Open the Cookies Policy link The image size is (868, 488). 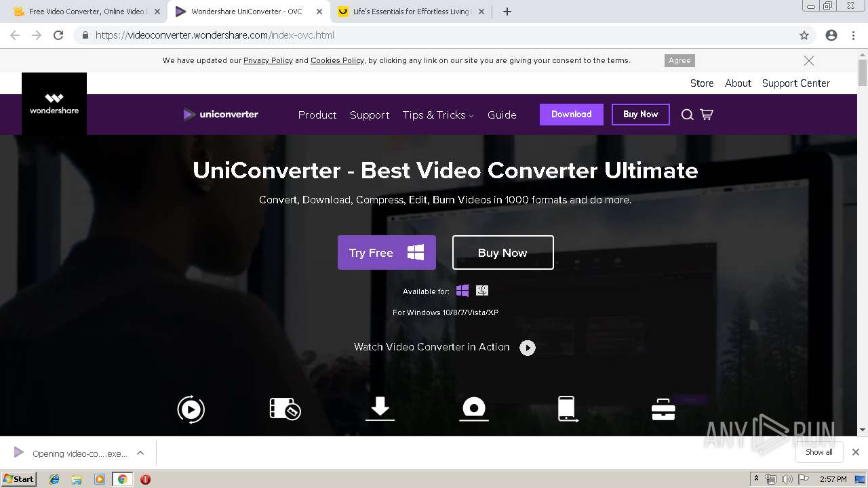[337, 60]
